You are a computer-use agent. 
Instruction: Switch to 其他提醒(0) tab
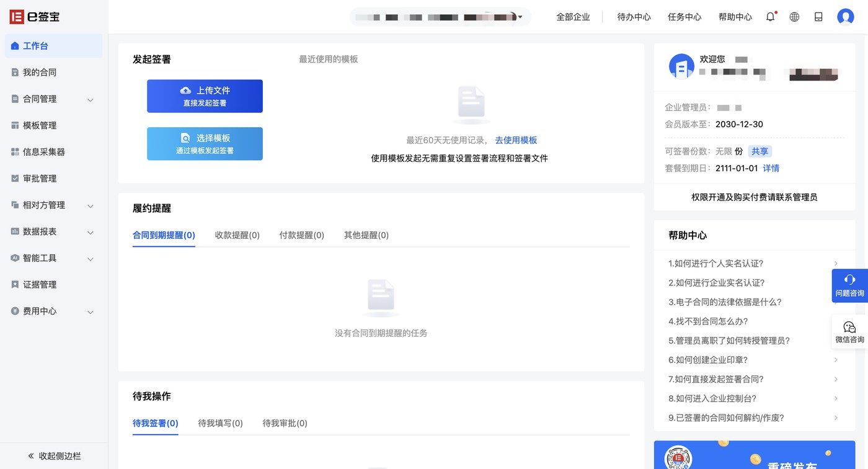[366, 235]
